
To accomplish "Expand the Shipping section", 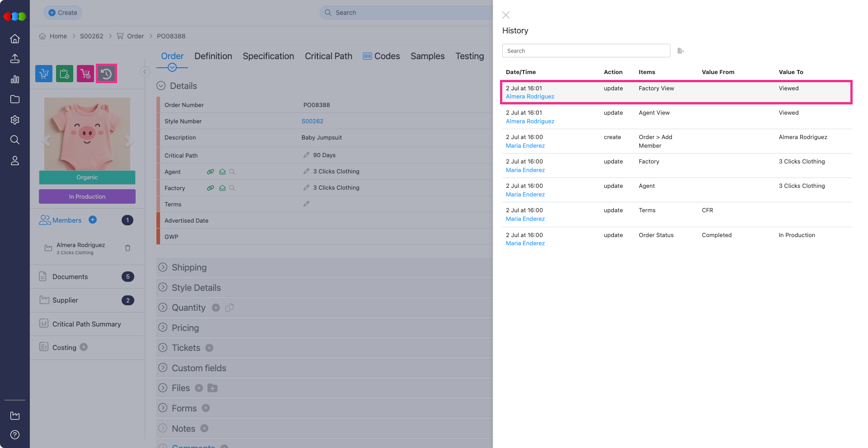I will pos(163,267).
